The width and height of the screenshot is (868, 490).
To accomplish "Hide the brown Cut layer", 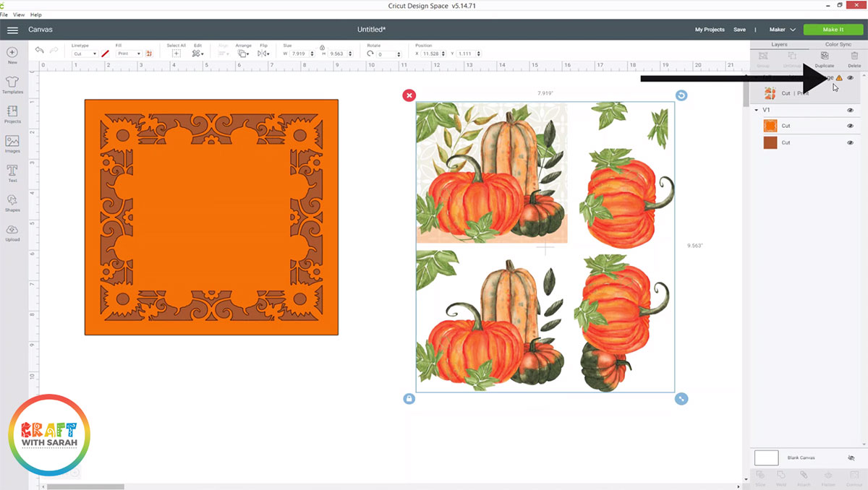I will (x=851, y=142).
